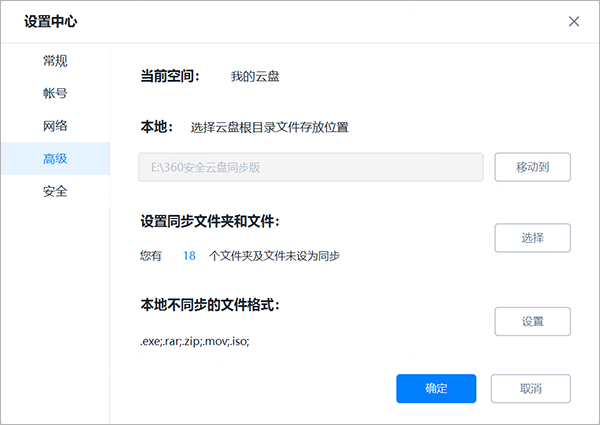Click the 当前空间 label
Screen dimensions: 600x425
(x=171, y=76)
